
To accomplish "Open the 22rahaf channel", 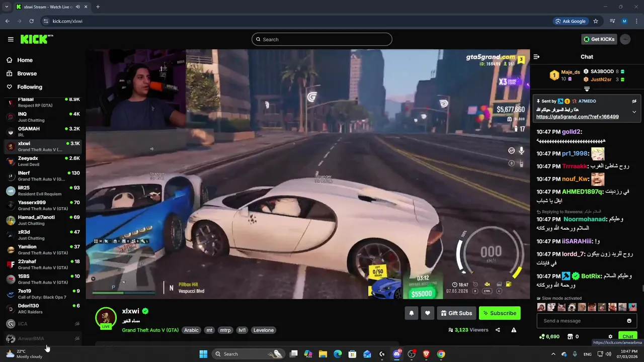I will pyautogui.click(x=42, y=264).
